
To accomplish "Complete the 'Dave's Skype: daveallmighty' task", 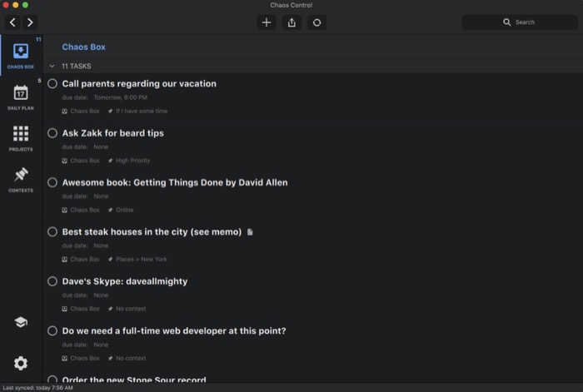I will tap(52, 281).
